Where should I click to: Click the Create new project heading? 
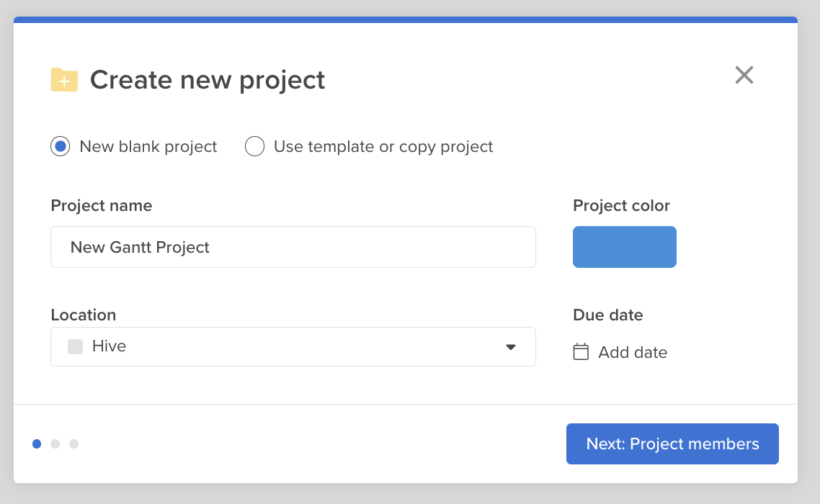[207, 80]
